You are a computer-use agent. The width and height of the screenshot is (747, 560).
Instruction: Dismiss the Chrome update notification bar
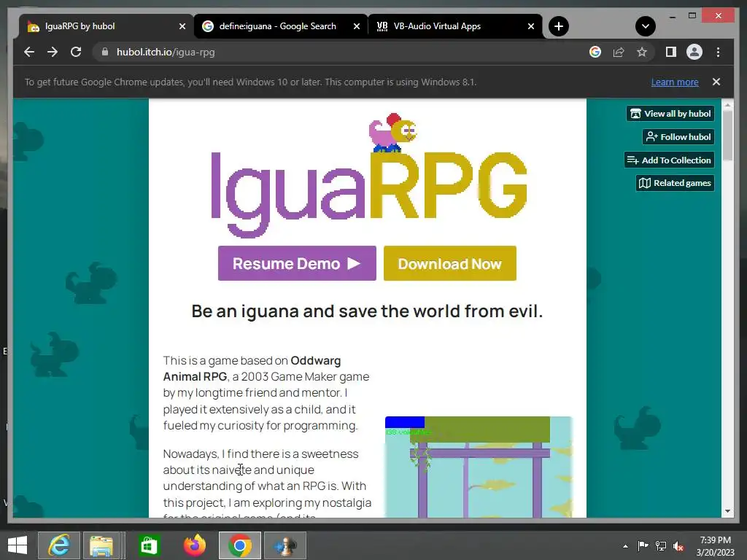coord(716,82)
